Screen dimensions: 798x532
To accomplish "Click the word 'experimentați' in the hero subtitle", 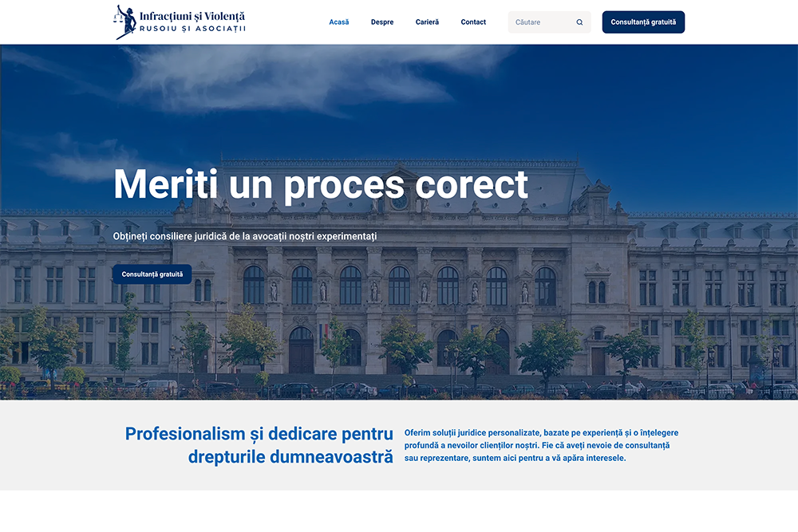I will click(x=352, y=236).
